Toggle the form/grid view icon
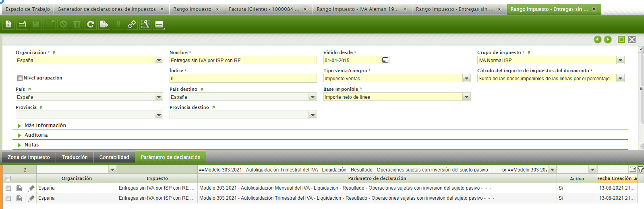 click(x=159, y=25)
